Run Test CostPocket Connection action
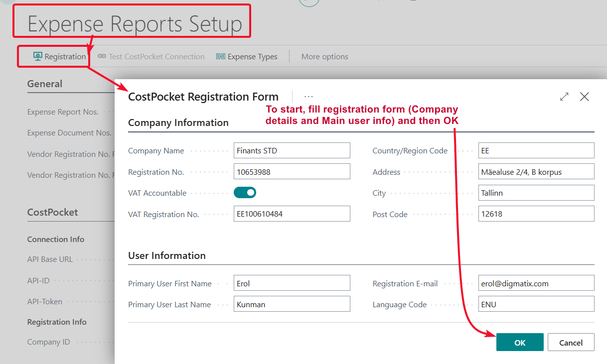Screen dimensions: 607x364 151,56
